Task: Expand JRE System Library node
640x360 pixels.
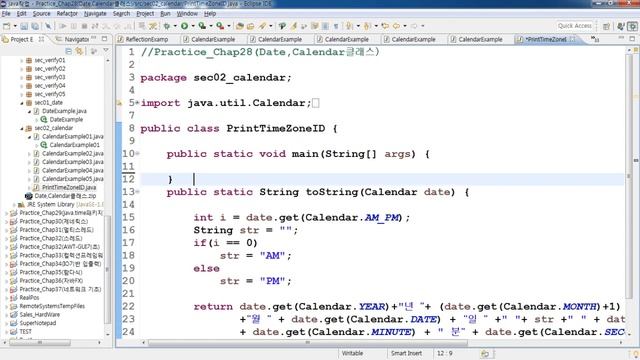Action: click(x=14, y=204)
